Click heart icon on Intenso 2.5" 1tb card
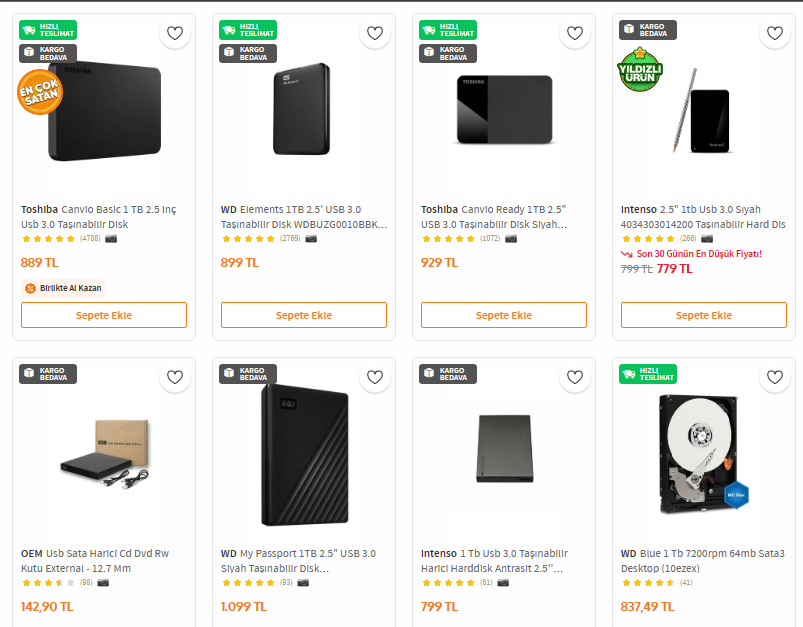The width and height of the screenshot is (803, 627). coord(775,34)
